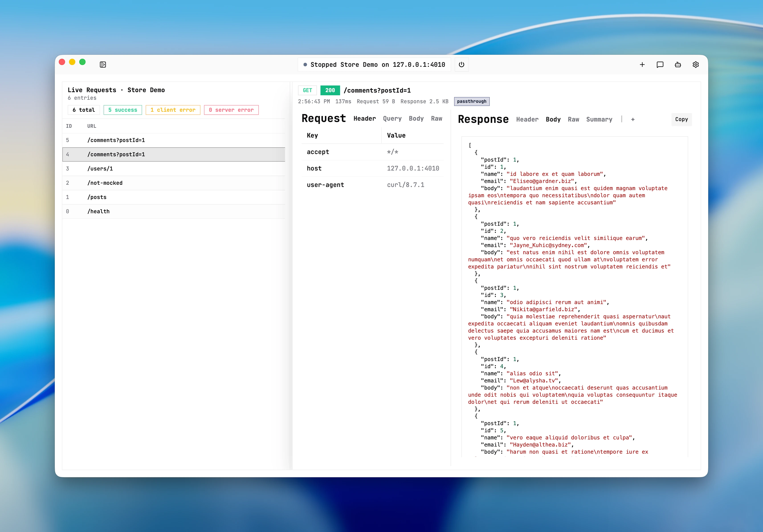
Task: Select the /users/1 request row
Action: [173, 169]
